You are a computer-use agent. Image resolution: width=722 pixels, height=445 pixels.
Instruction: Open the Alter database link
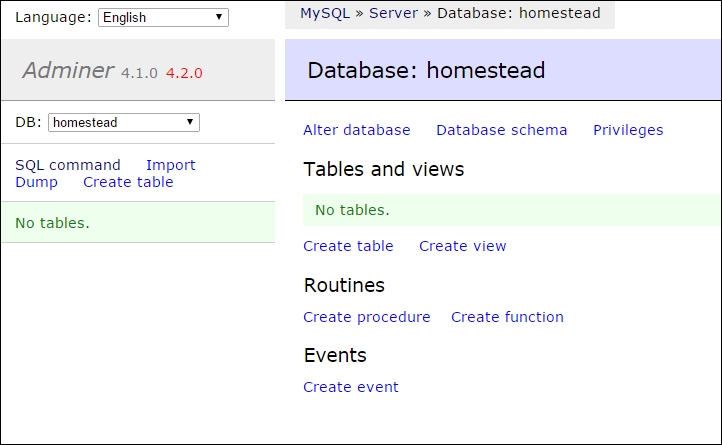click(x=356, y=130)
